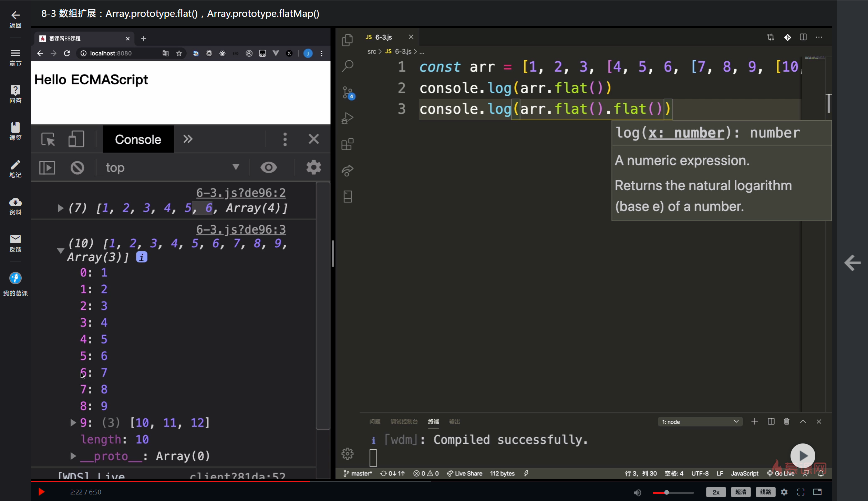868x501 pixels.
Task: Open the Source Control view with badge
Action: pyautogui.click(x=348, y=92)
